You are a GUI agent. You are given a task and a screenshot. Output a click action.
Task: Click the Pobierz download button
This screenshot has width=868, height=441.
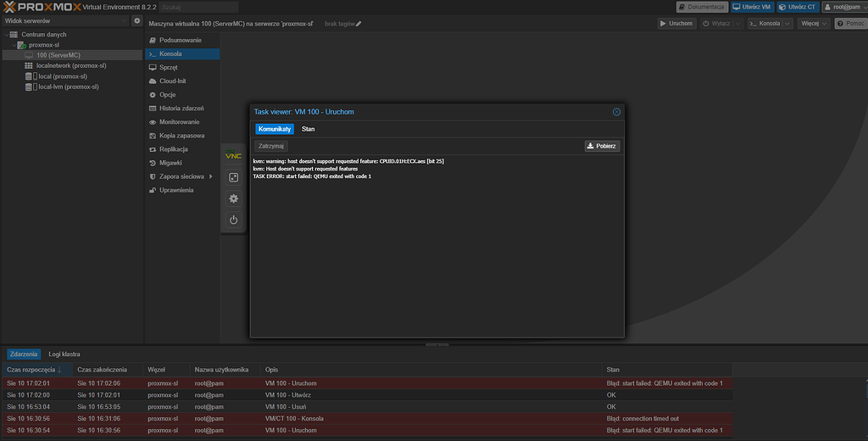point(602,146)
